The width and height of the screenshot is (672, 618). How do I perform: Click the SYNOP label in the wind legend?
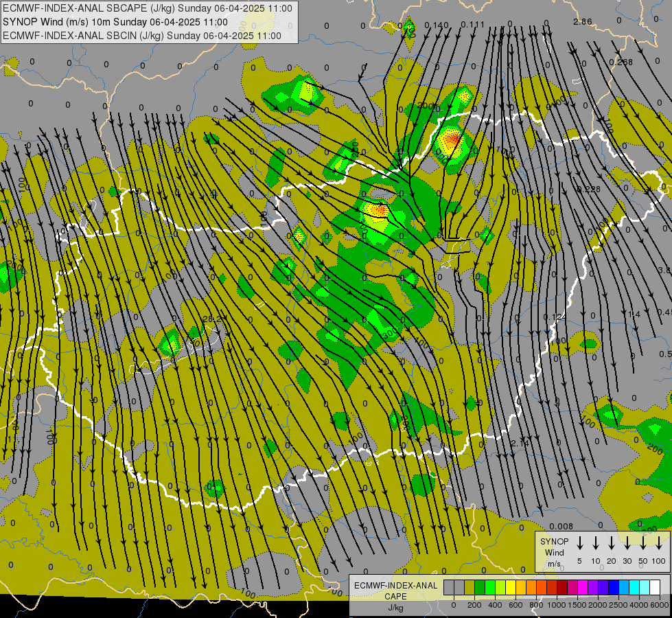(554, 541)
